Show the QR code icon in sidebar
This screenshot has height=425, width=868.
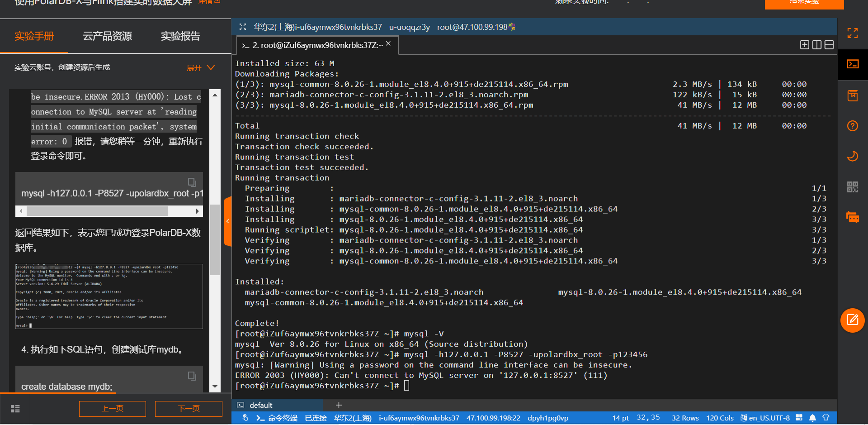click(x=853, y=187)
